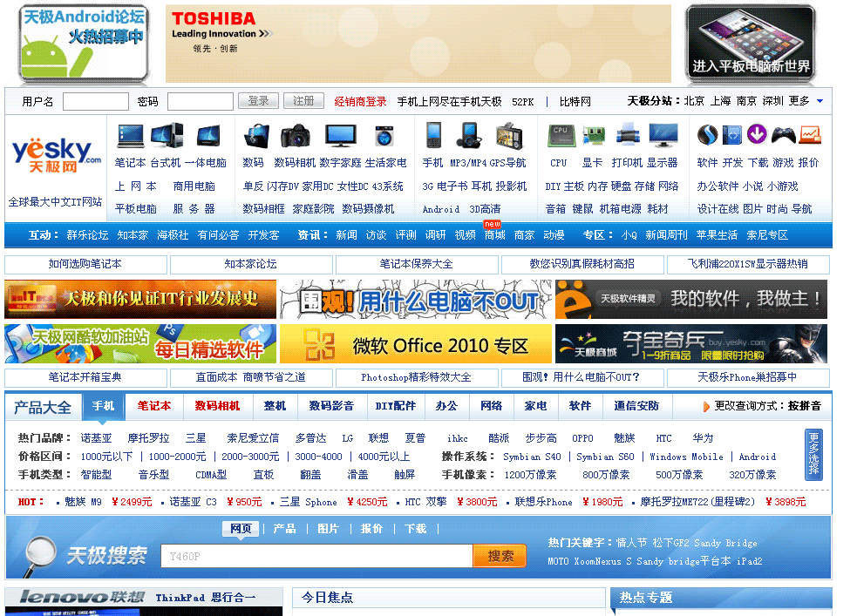
Task: Filter by the 1000元以下 price range
Action: (106, 457)
